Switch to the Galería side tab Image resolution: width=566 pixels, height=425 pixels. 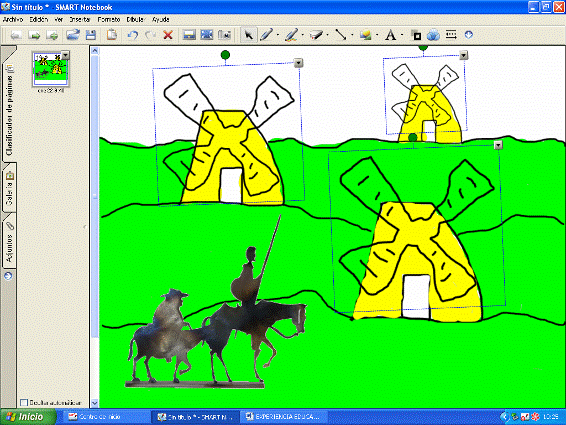pos(9,188)
